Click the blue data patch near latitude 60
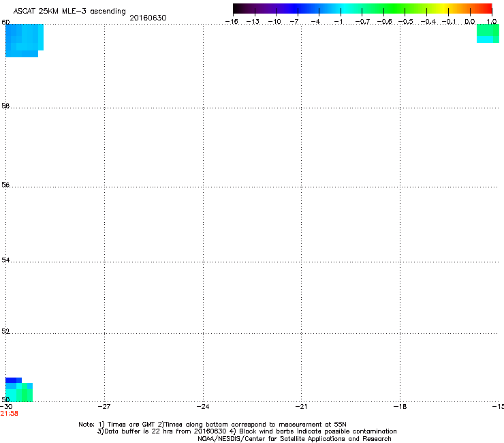 tap(25, 40)
